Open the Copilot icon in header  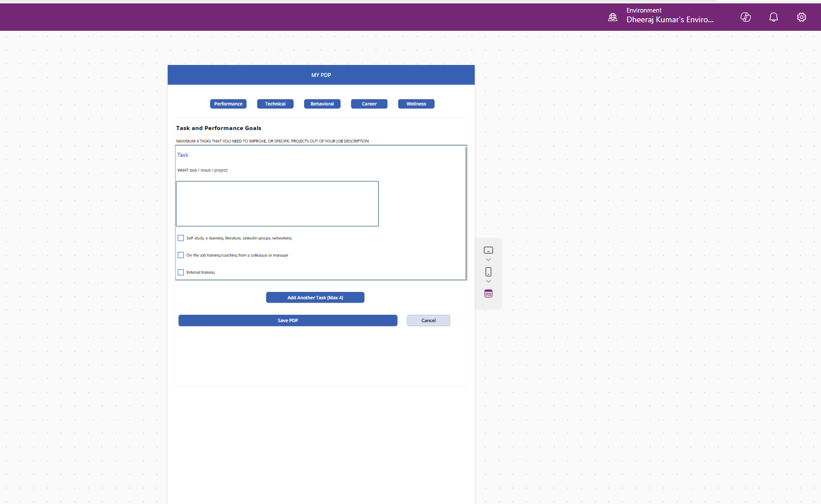[745, 17]
